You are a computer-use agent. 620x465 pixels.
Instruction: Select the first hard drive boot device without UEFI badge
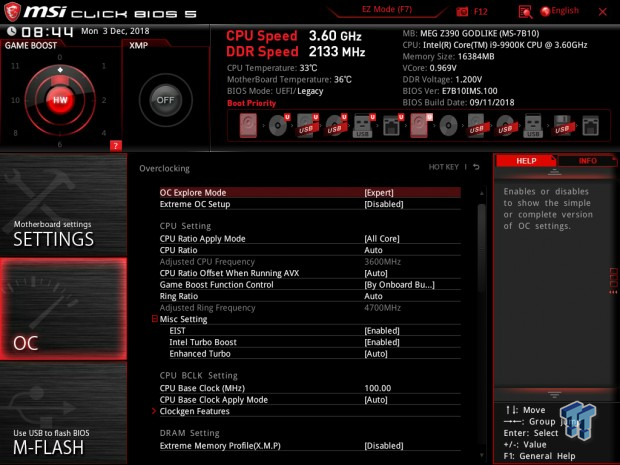click(x=248, y=126)
